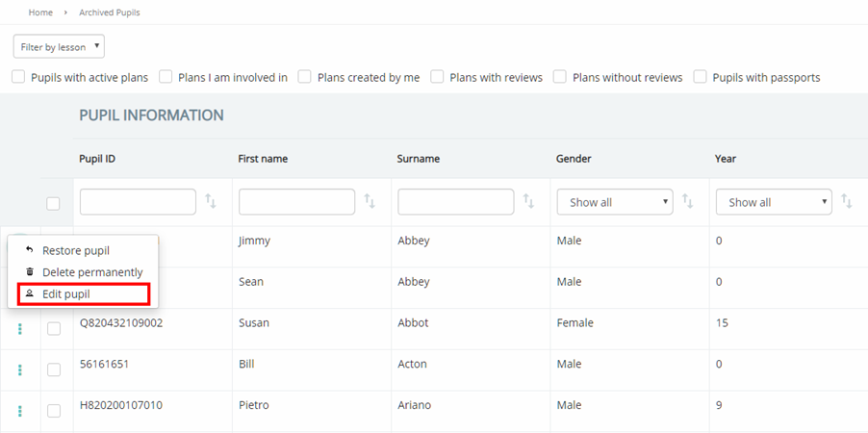This screenshot has height=433, width=868.
Task: Select Restore pupil menu option
Action: pos(75,250)
